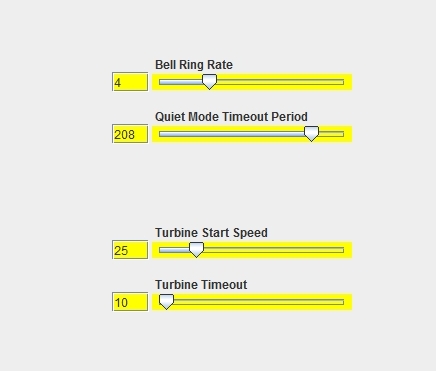
Task: Click the maximum end of Turbine Timeout slider
Action: [343, 302]
